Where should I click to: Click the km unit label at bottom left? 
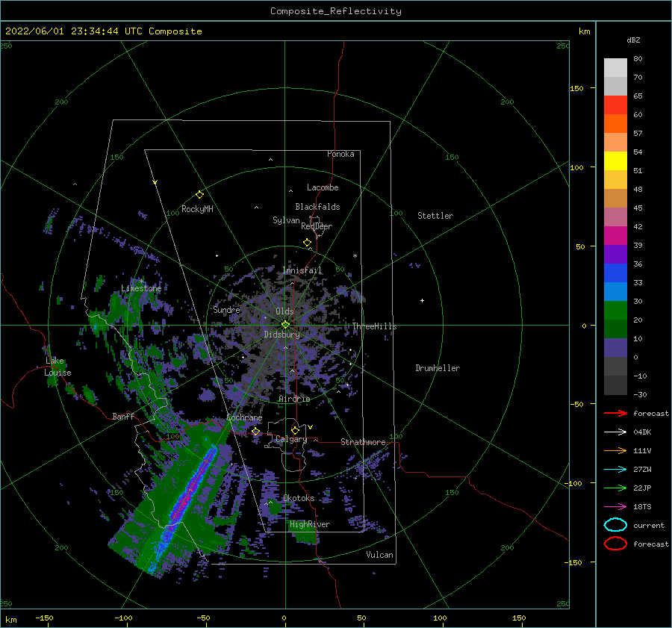tap(11, 620)
